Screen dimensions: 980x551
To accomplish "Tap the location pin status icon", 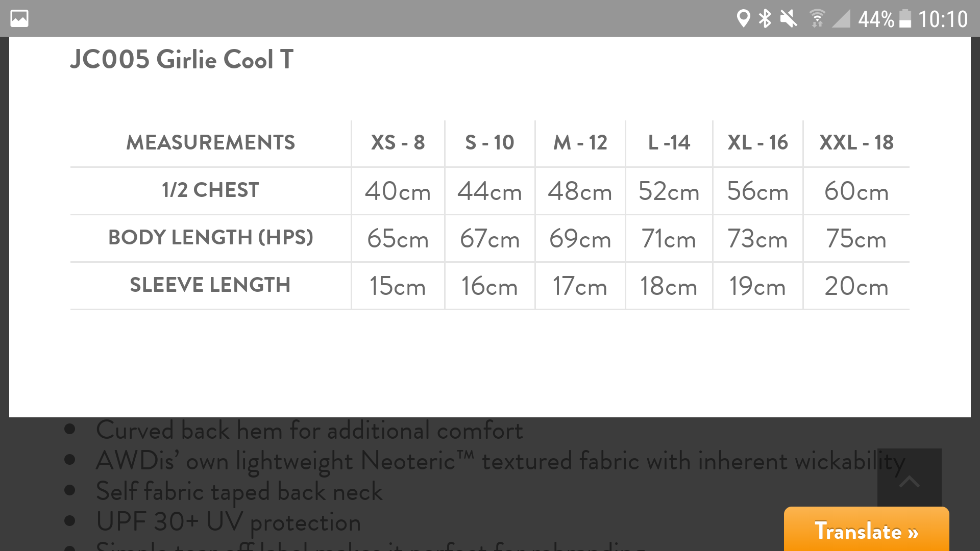I will [x=743, y=19].
